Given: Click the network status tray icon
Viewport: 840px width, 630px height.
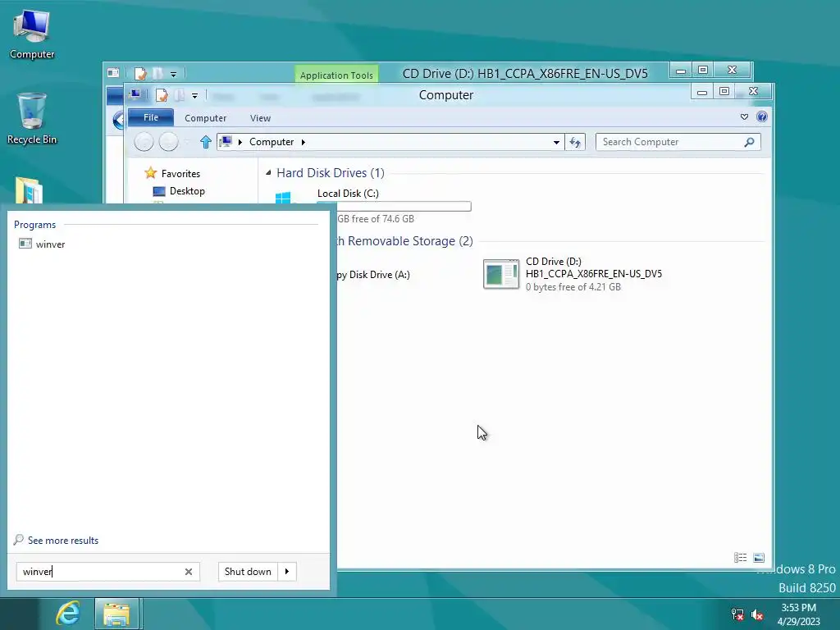Looking at the screenshot, I should pyautogui.click(x=737, y=614).
